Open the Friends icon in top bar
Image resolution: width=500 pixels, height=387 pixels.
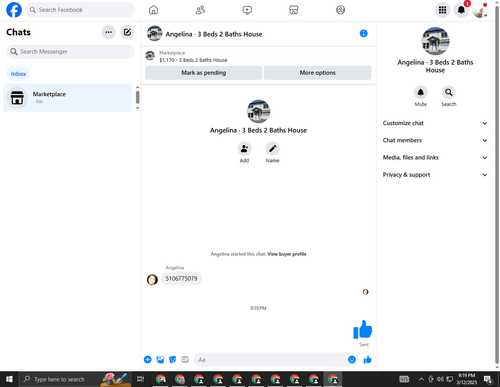tap(200, 10)
